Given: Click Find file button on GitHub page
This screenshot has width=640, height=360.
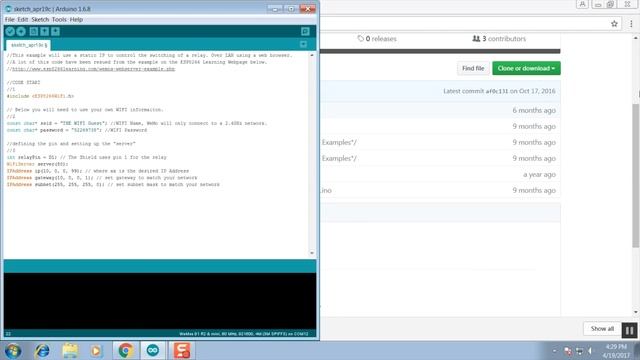Looking at the screenshot, I should tap(473, 68).
